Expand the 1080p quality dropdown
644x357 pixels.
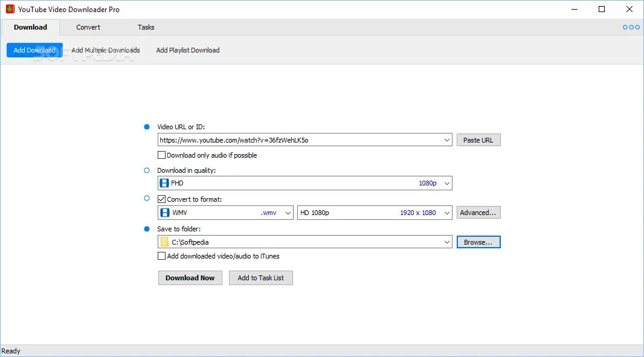[447, 183]
